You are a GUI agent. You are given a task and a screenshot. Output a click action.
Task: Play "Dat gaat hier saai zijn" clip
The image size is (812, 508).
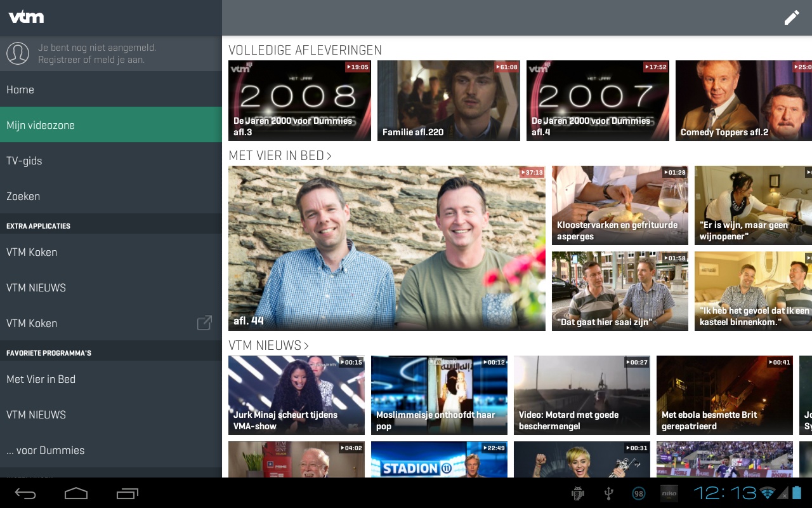pyautogui.click(x=620, y=291)
